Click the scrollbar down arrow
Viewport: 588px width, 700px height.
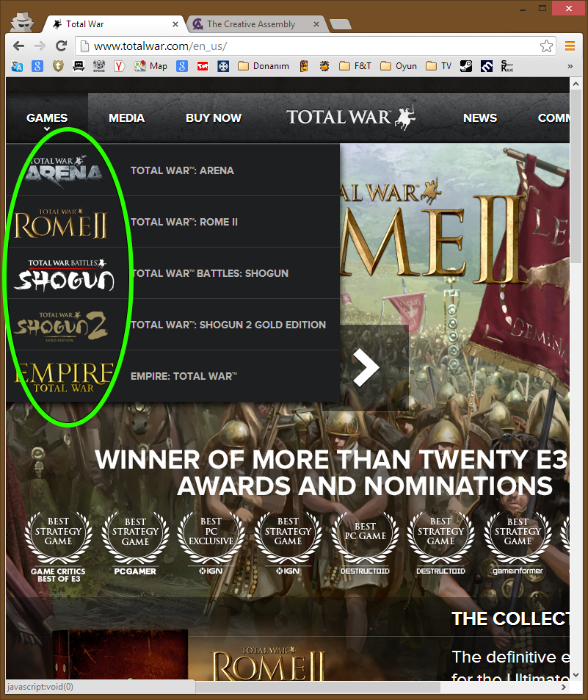pos(576,674)
